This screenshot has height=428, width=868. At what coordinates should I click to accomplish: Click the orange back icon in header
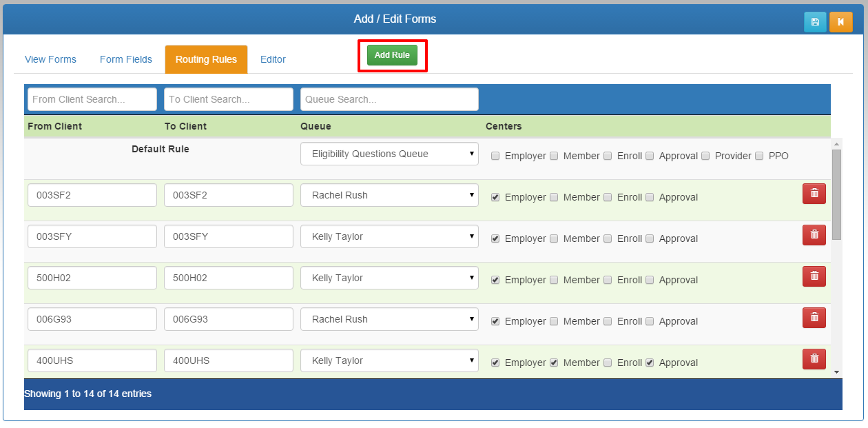click(840, 22)
